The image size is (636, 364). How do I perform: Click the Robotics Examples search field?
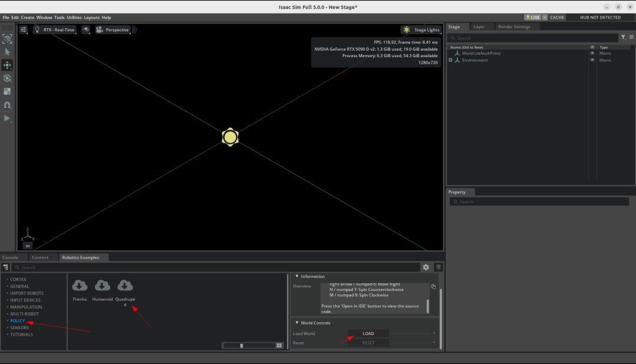tap(216, 267)
